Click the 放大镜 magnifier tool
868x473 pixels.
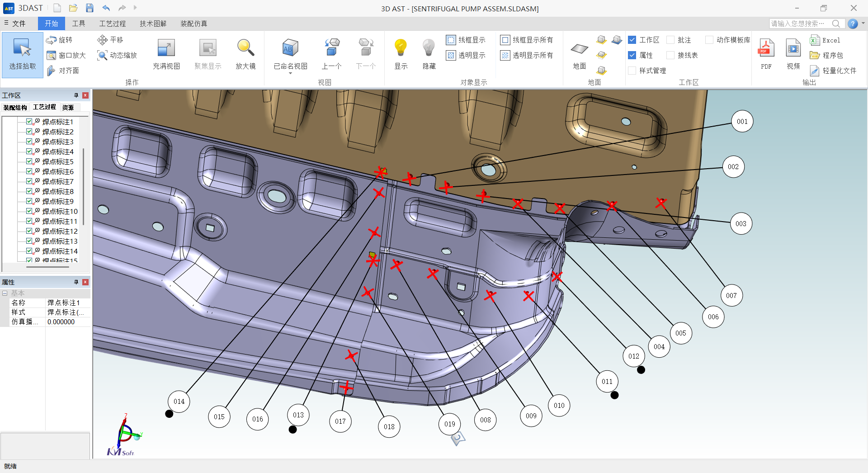245,48
